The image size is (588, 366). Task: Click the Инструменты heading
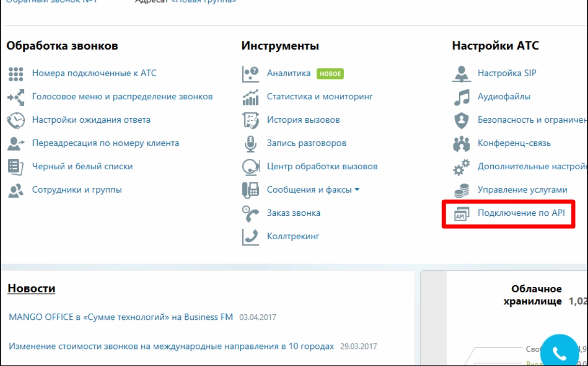tap(280, 46)
